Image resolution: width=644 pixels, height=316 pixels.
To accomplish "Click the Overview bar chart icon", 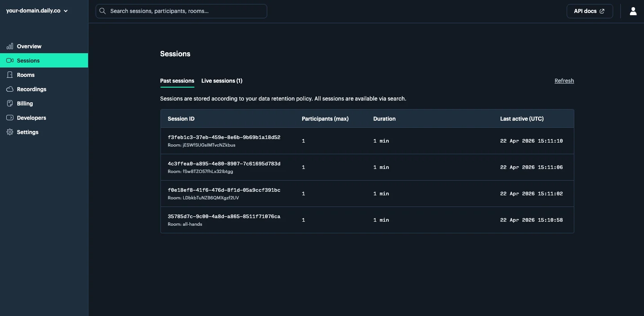I will tap(10, 46).
